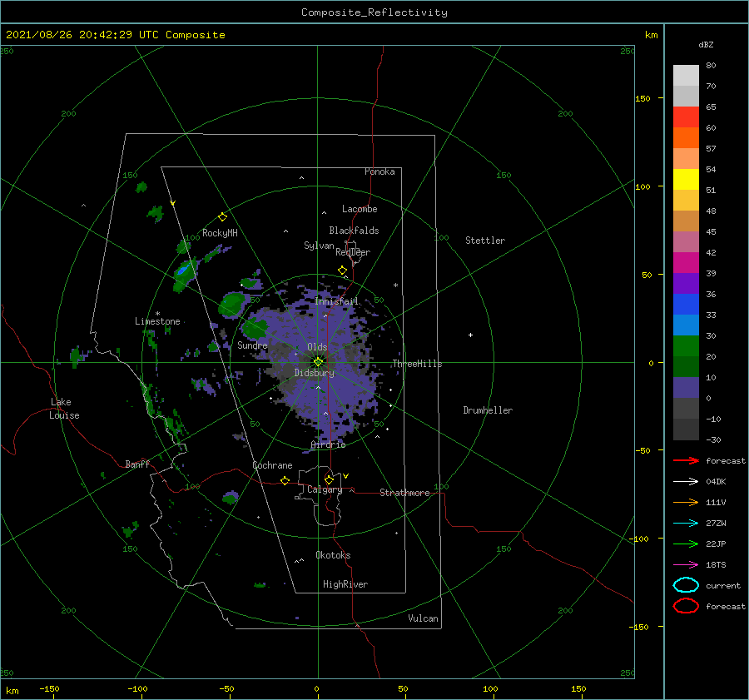Click the green storm cell northwest of Sundre
The width and height of the screenshot is (749, 700).
pyautogui.click(x=234, y=304)
